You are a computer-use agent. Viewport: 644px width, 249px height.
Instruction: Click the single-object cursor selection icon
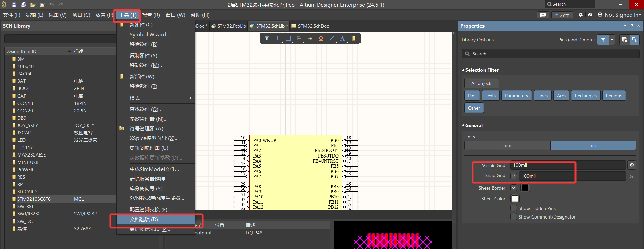tap(634, 40)
